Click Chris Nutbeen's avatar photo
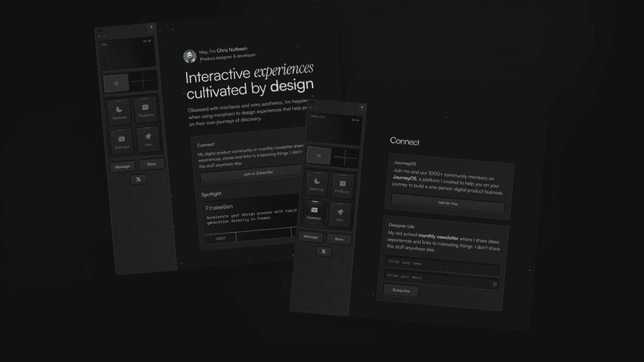Image resolution: width=644 pixels, height=362 pixels. point(190,56)
